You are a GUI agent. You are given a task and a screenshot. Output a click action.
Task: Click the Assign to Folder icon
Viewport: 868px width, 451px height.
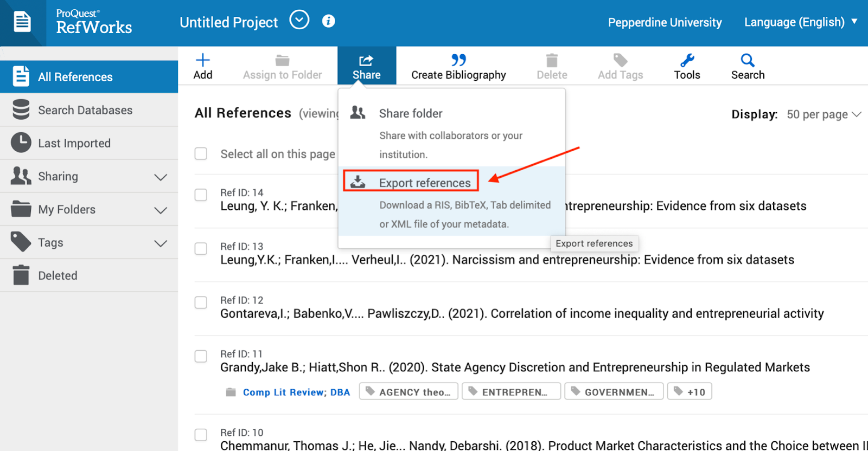coord(282,60)
